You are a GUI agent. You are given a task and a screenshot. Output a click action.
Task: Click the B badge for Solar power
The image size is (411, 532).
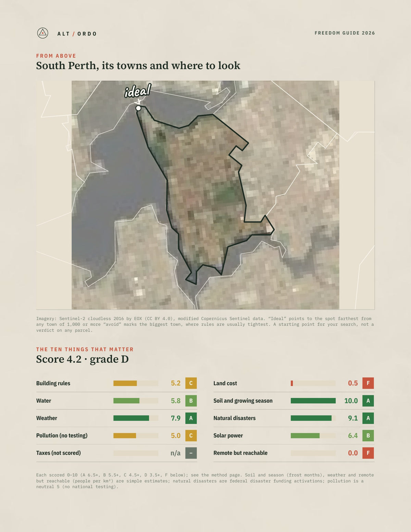pos(368,436)
